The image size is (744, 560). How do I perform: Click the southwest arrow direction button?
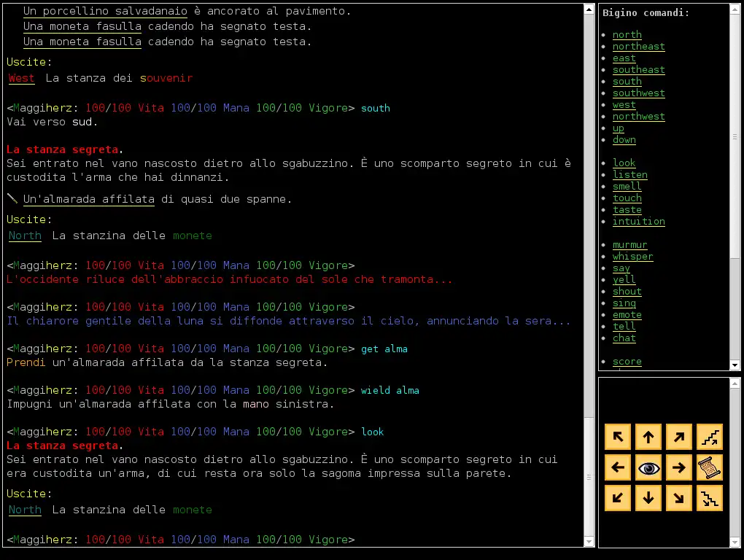618,498
